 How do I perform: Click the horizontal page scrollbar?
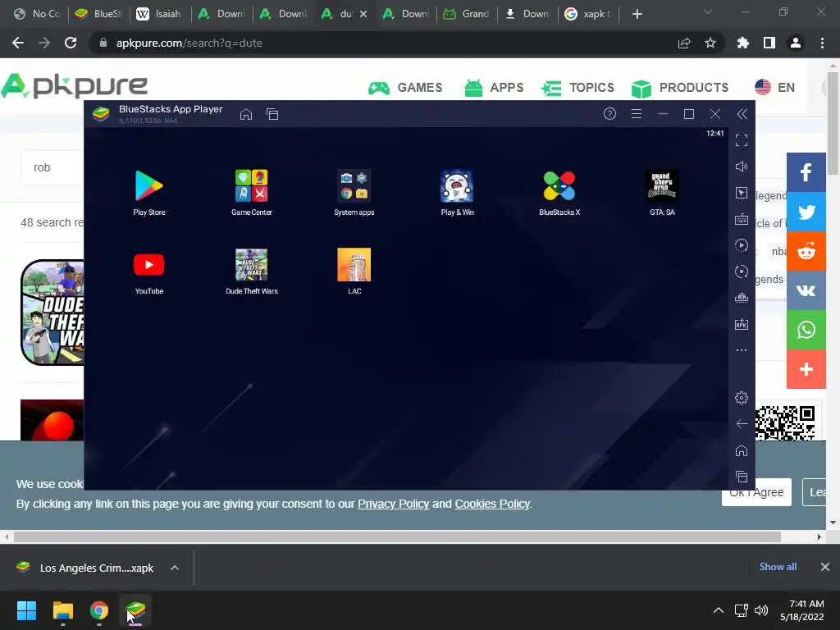coord(397,536)
